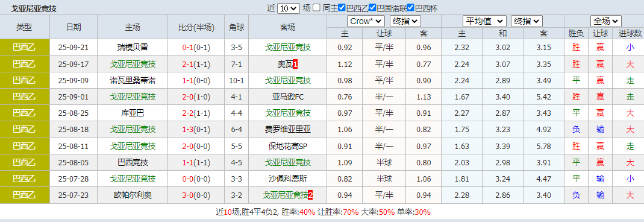
Task: Click the red card badge next to 奥瓦
Action: (295, 64)
